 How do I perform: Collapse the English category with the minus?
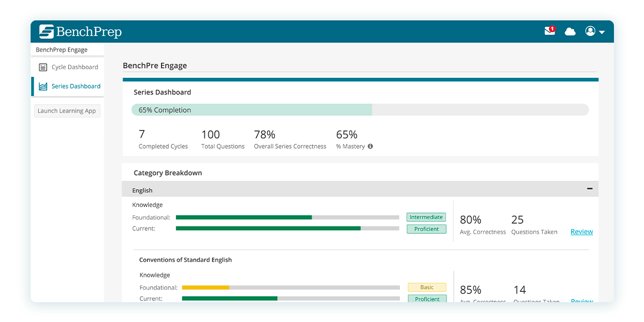(x=590, y=188)
